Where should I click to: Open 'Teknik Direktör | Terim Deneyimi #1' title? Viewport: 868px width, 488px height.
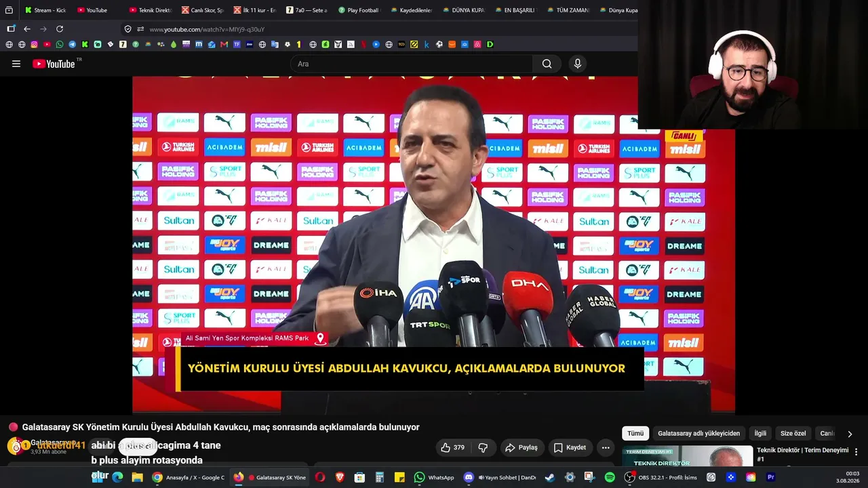[x=802, y=454]
